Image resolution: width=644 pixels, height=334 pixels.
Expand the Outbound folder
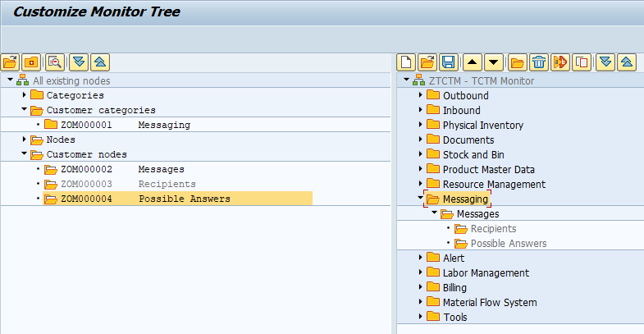(x=421, y=96)
